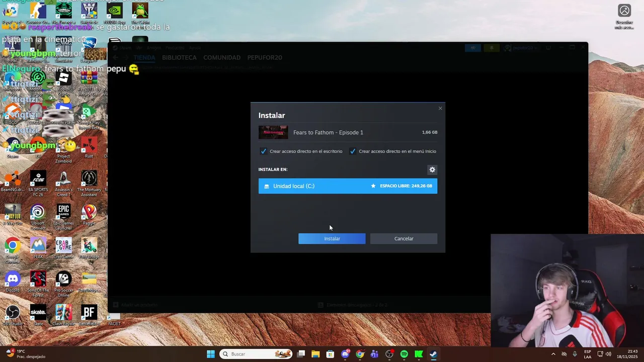Expand hidden system tray icons
Viewport: 644px width, 362px height.
[553, 354]
